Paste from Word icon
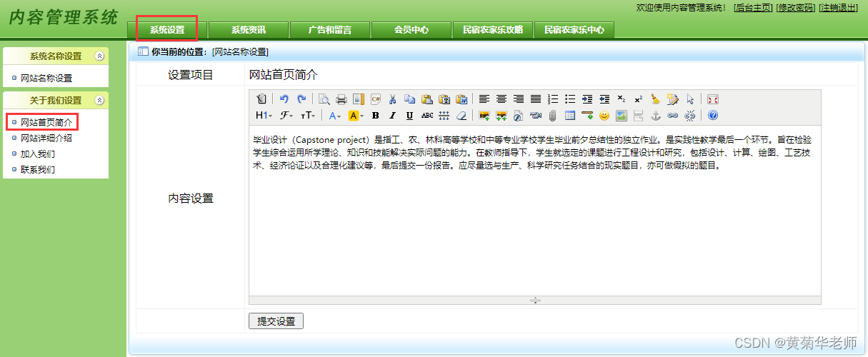868x357 pixels. [461, 99]
